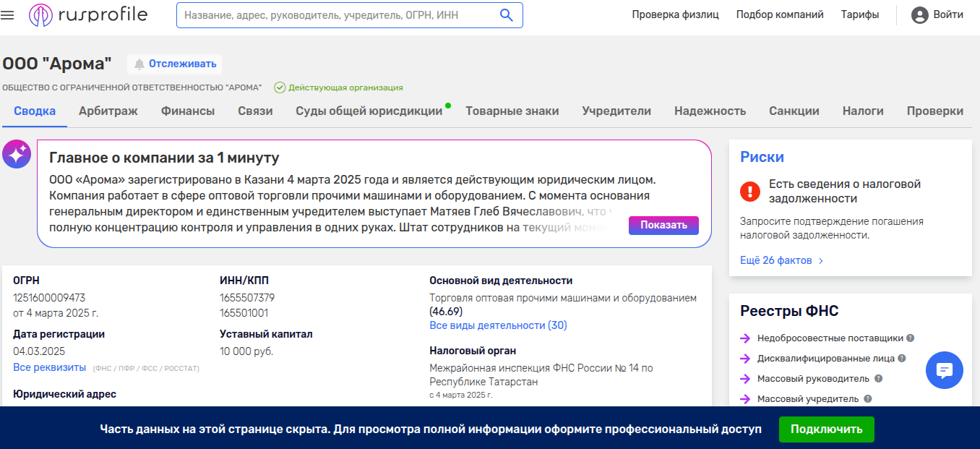Viewport: 980px width, 449px height.
Task: Select the Сводка tab
Action: 35,111
